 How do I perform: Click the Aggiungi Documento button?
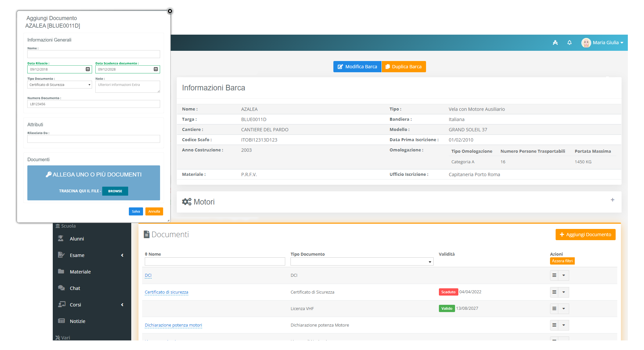(586, 235)
